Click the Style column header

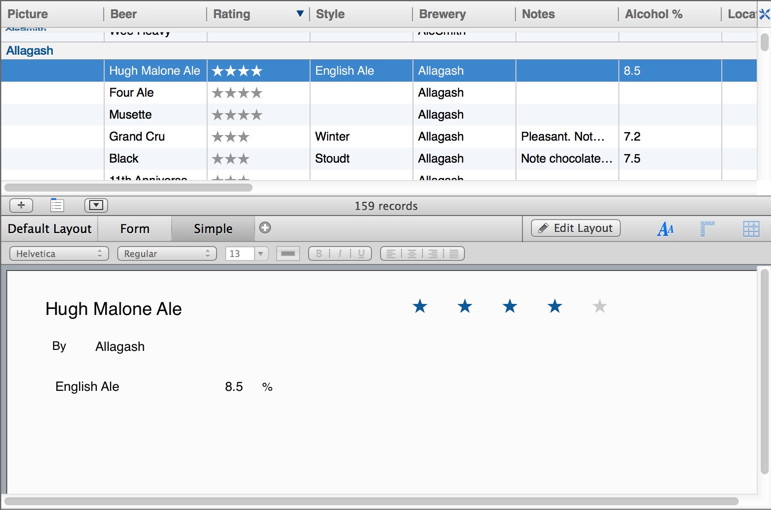click(361, 14)
